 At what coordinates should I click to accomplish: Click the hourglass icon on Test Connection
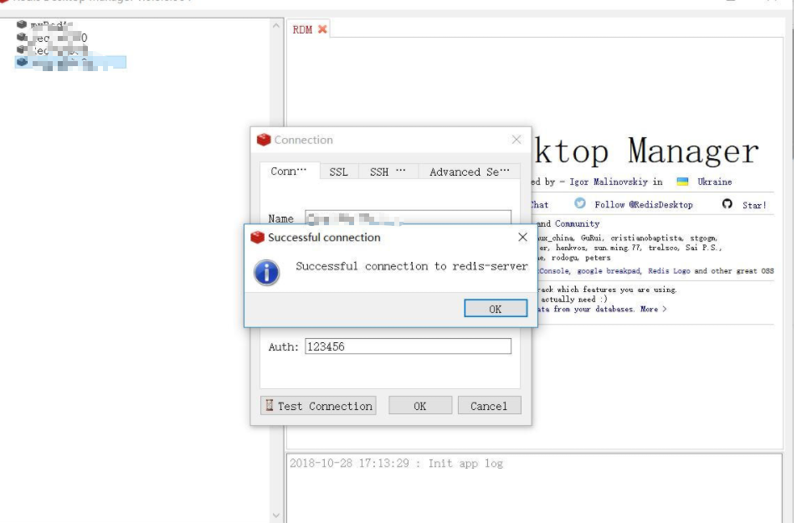click(270, 405)
